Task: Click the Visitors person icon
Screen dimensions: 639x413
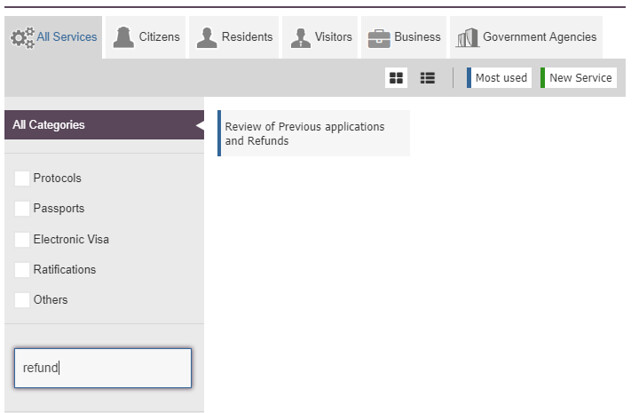Action: [300, 38]
